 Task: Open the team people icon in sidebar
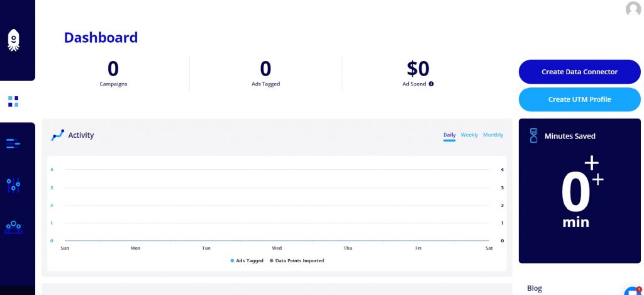click(x=14, y=227)
